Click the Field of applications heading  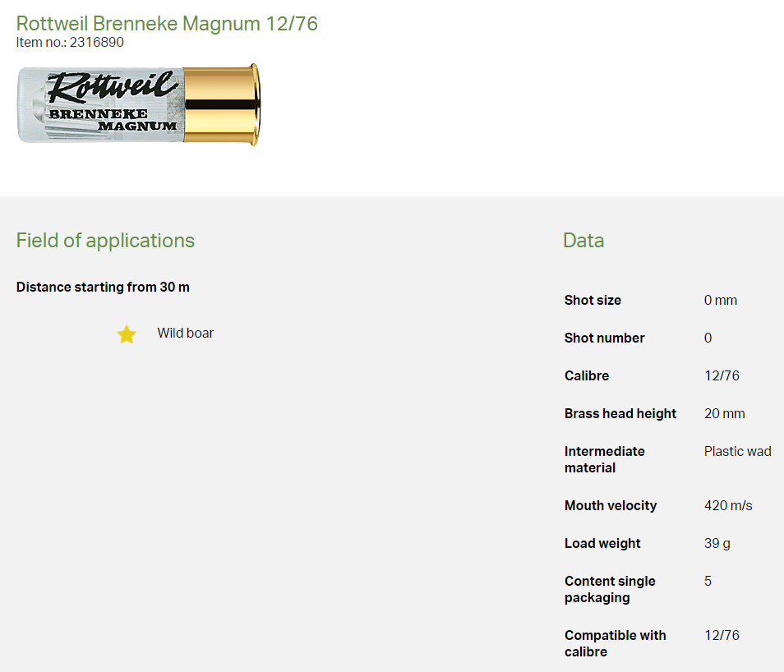point(105,241)
